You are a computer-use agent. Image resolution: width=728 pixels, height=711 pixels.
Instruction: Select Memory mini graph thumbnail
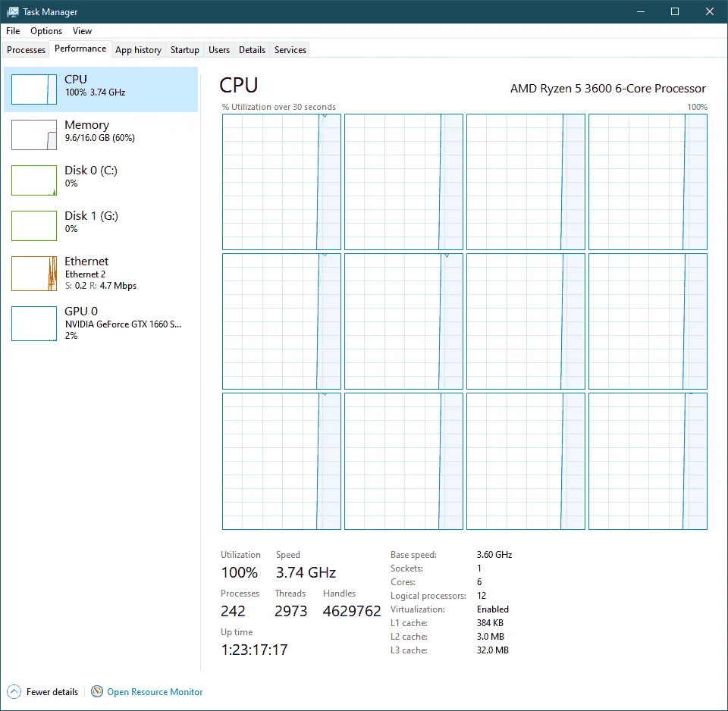point(34,135)
